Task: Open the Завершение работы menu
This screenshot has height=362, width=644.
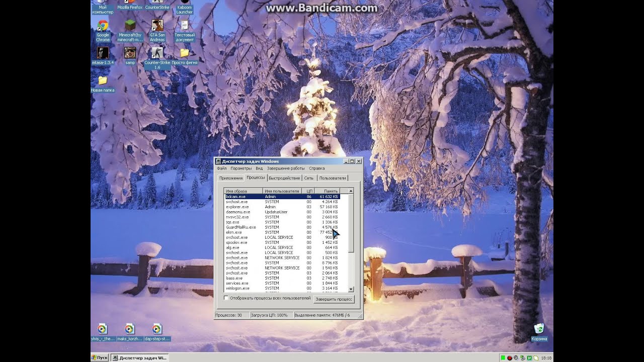Action: coord(286,168)
